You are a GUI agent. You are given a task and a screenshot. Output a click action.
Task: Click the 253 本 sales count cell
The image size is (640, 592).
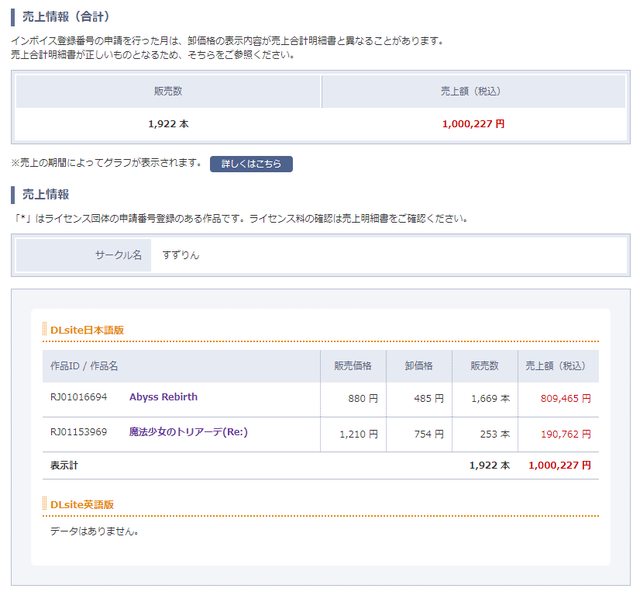tap(485, 434)
